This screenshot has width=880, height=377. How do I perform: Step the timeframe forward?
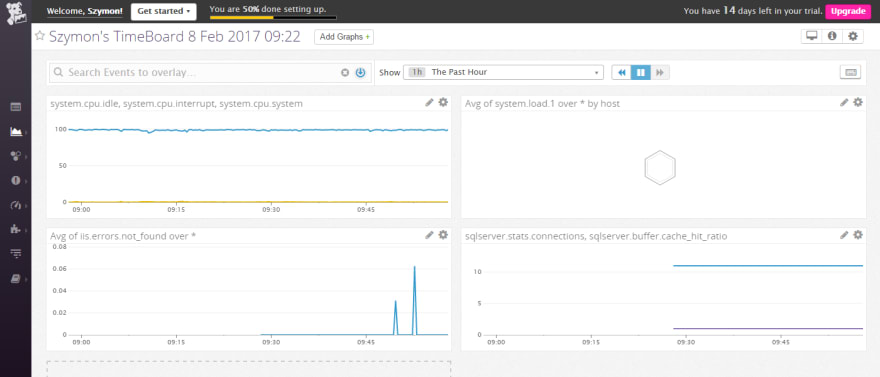[x=660, y=72]
